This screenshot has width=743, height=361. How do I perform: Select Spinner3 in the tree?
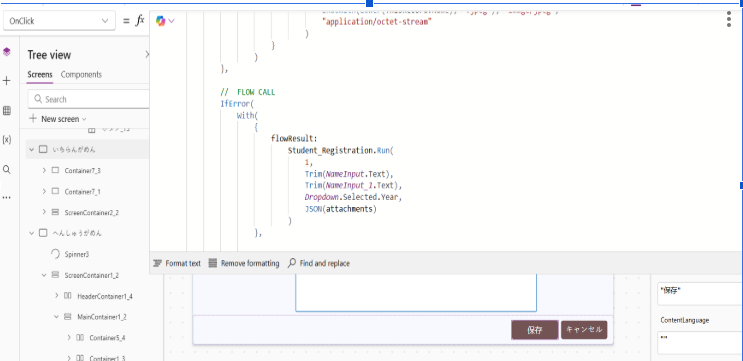[77, 254]
